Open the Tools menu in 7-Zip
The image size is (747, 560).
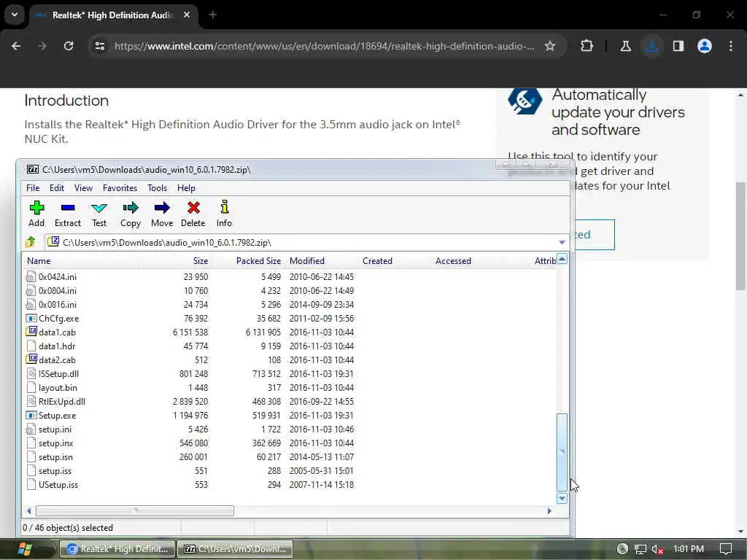click(158, 188)
